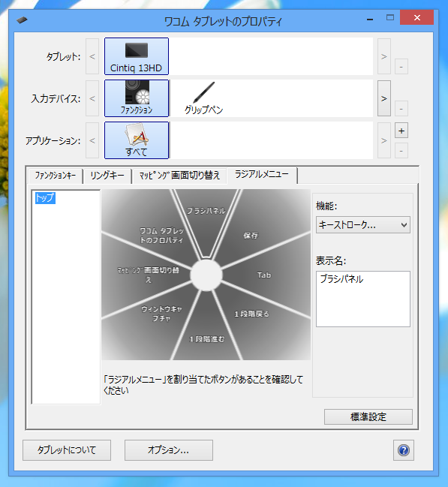Close the ワコム タブレットのプロパティ window
The width and height of the screenshot is (448, 487).
pos(417,18)
